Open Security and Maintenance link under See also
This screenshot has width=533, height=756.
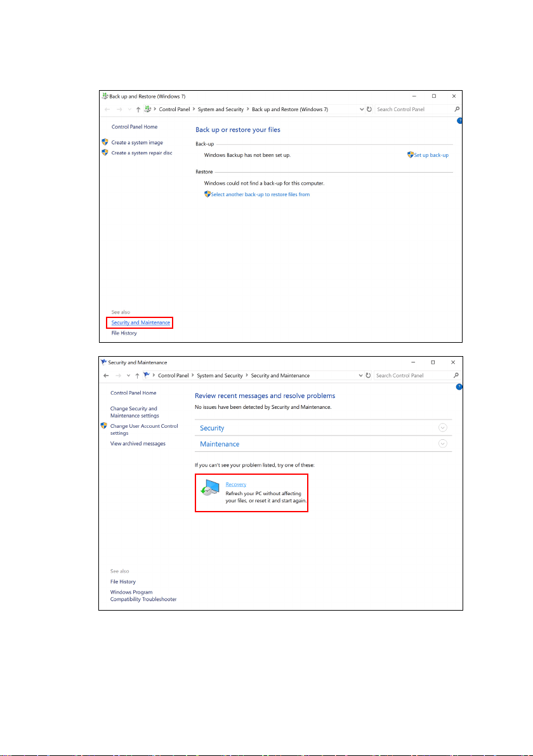(x=141, y=322)
